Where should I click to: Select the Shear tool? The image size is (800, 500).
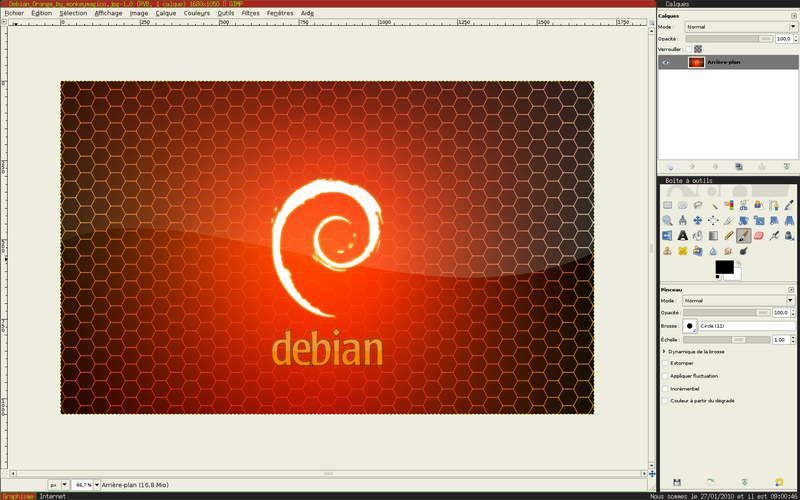tap(774, 220)
